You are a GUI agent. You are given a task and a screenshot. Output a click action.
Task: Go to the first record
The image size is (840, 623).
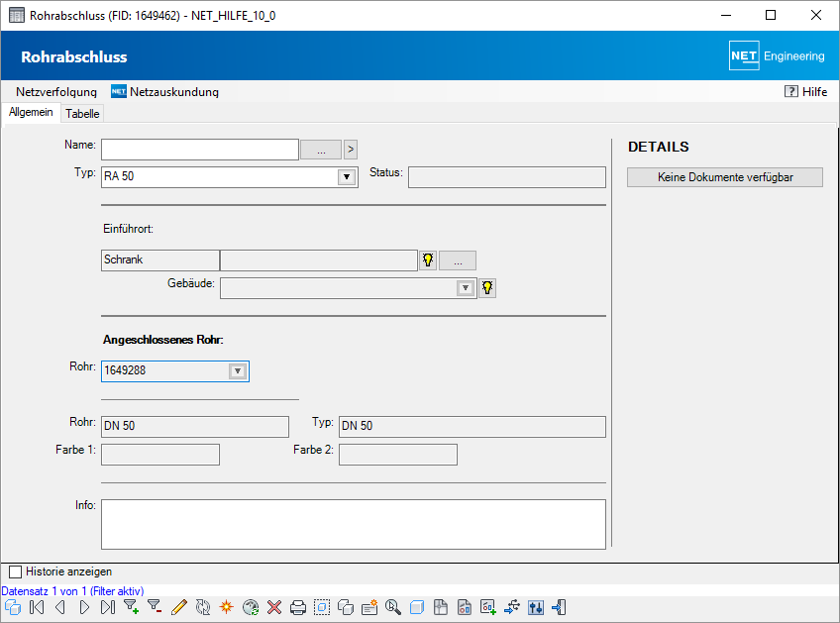[x=37, y=607]
